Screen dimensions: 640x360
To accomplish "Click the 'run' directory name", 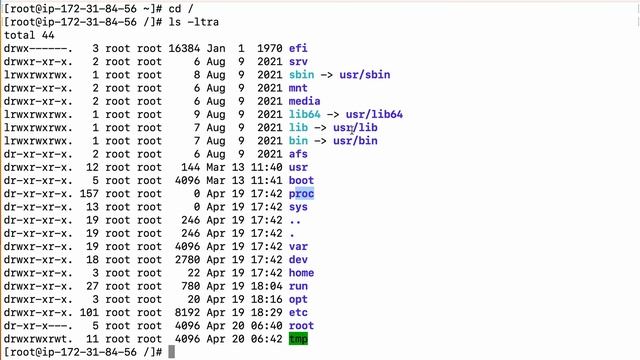I will click(x=298, y=286).
